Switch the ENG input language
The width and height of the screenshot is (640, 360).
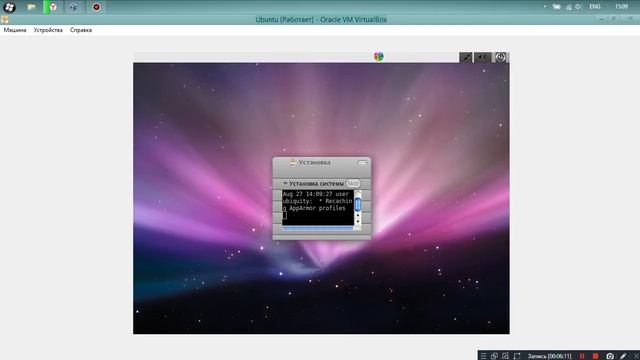point(595,7)
